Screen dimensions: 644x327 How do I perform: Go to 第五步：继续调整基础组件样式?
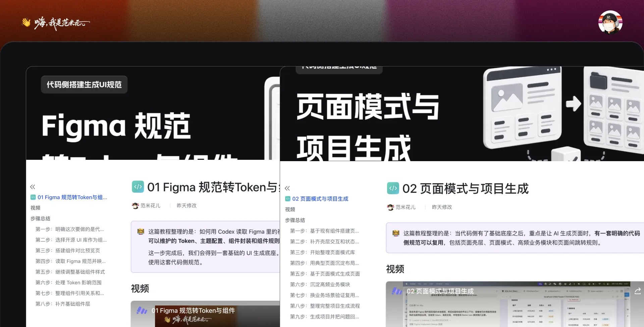tap(70, 272)
